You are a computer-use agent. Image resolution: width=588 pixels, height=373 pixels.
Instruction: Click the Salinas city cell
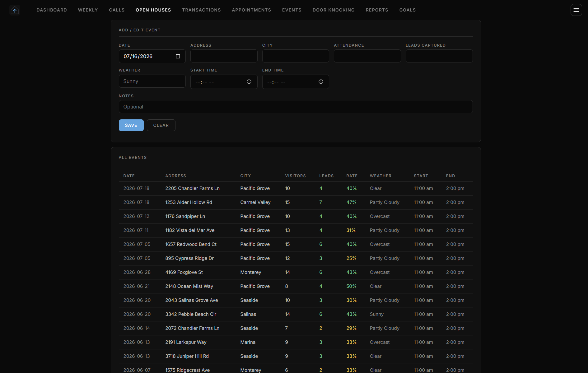tap(248, 314)
